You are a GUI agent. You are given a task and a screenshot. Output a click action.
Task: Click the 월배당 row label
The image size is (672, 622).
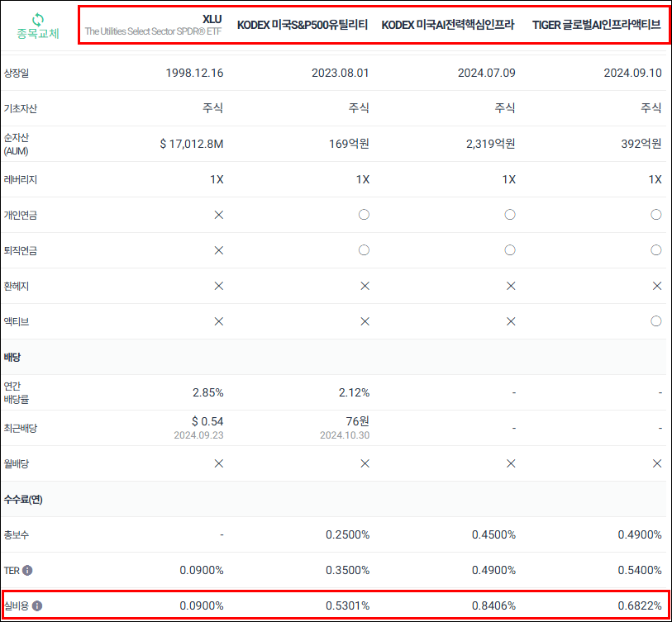[x=17, y=464]
